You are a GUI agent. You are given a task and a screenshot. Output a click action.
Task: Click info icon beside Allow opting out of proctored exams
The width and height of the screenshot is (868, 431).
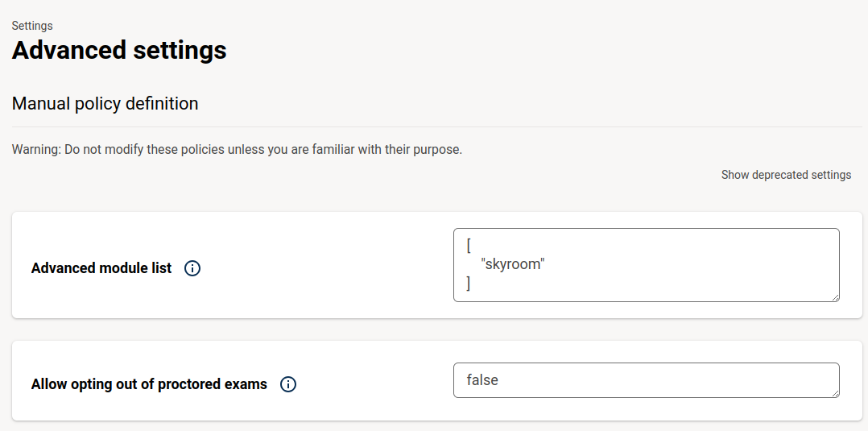[x=288, y=384]
